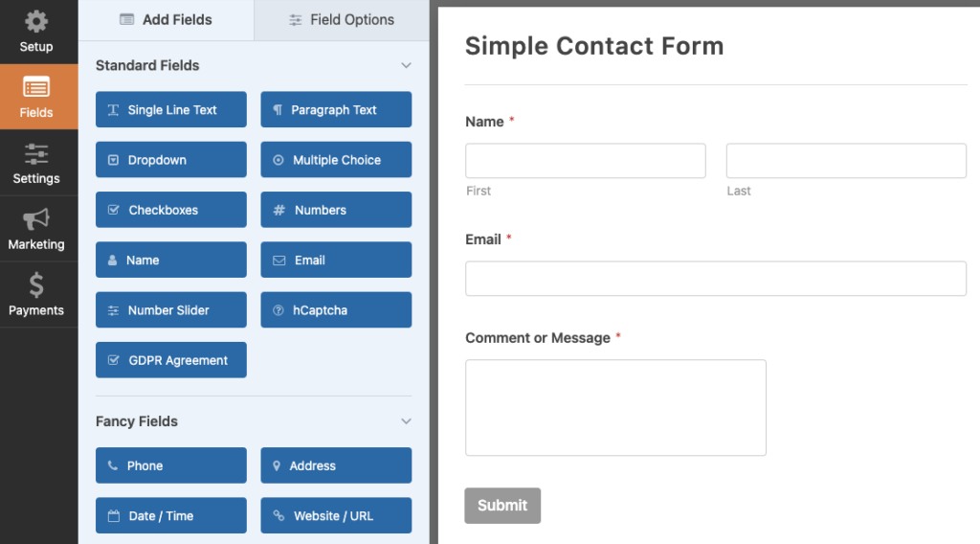Image resolution: width=980 pixels, height=544 pixels.
Task: Add the hCaptcha field
Action: pyautogui.click(x=336, y=310)
